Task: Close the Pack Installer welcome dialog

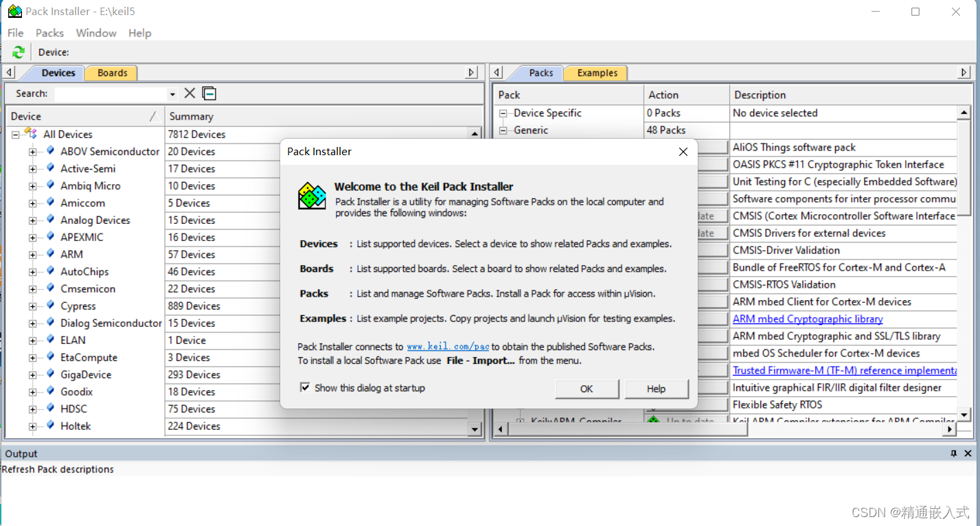Action: 683,152
